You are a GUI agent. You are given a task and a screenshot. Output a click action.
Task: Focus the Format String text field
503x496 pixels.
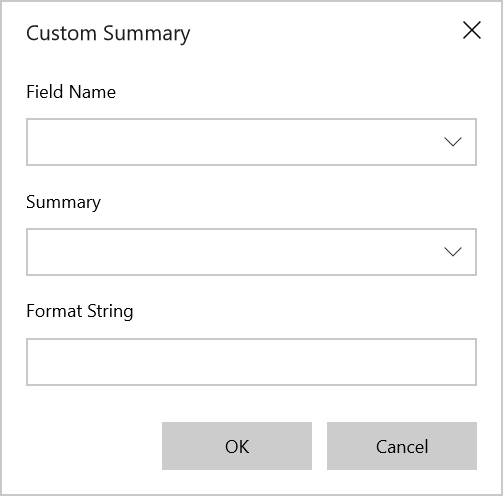[251, 362]
